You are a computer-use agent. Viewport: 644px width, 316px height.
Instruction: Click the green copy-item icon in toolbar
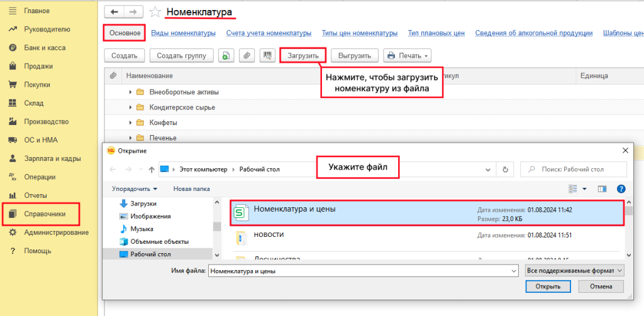(x=226, y=55)
